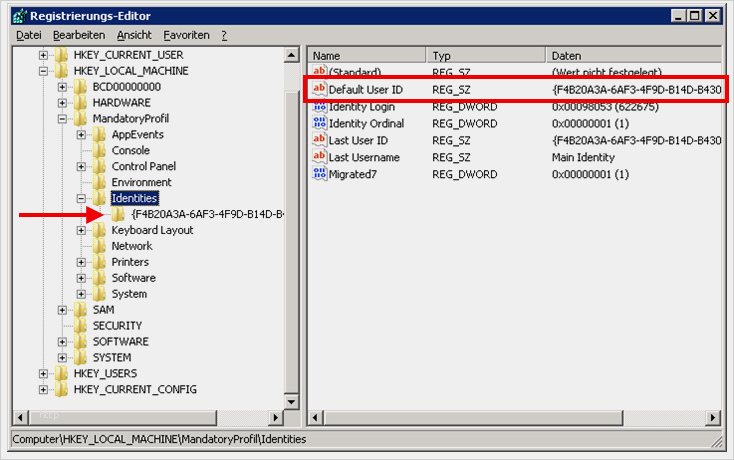This screenshot has height=460, width=734.
Task: Expand the Keyboard Layout key
Action: pyautogui.click(x=82, y=231)
